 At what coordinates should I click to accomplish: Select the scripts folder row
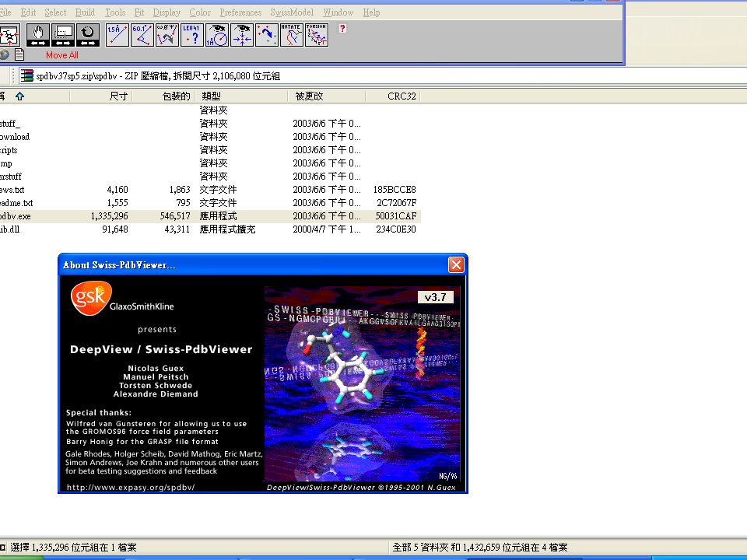pos(209,150)
